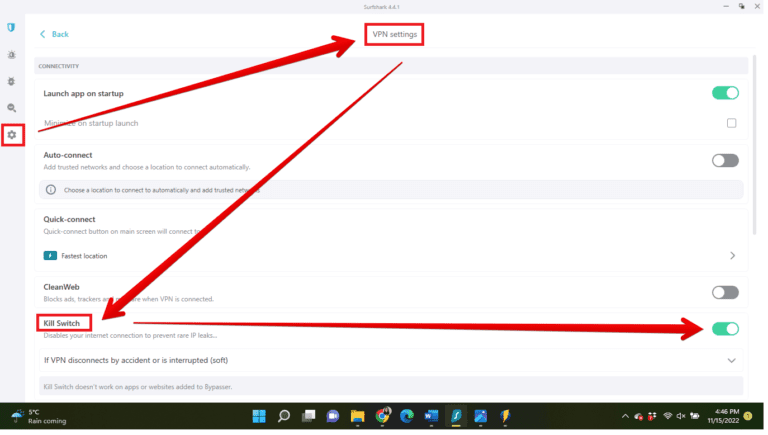Viewport: 768px width, 435px height.
Task: Turn off Launch app on startup
Action: 725,93
